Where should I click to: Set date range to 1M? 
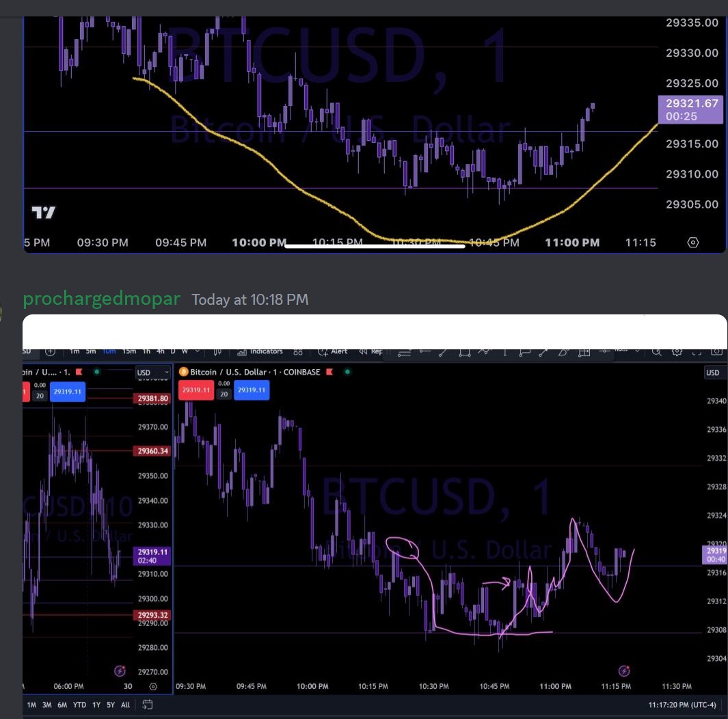click(31, 705)
